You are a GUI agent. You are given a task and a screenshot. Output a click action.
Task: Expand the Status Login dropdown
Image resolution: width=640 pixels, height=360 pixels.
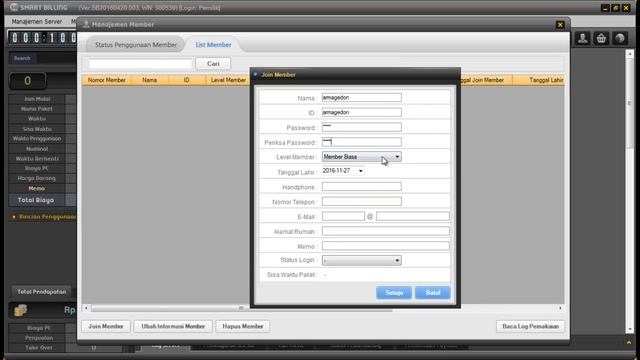point(362,260)
